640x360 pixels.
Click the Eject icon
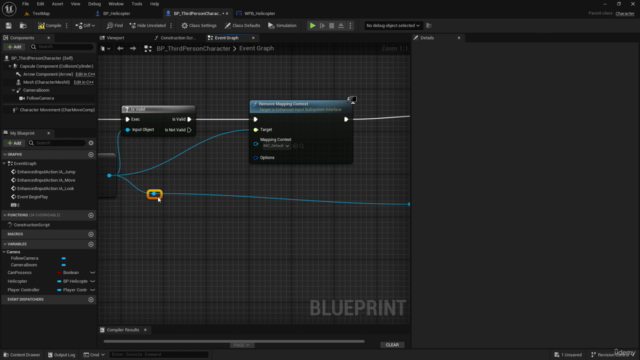[x=341, y=25]
